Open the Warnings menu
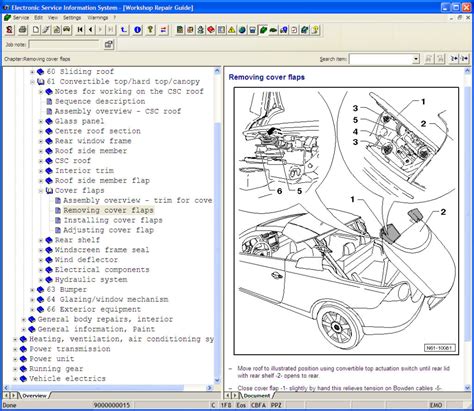Screen dimensions: 474x411 97,17
